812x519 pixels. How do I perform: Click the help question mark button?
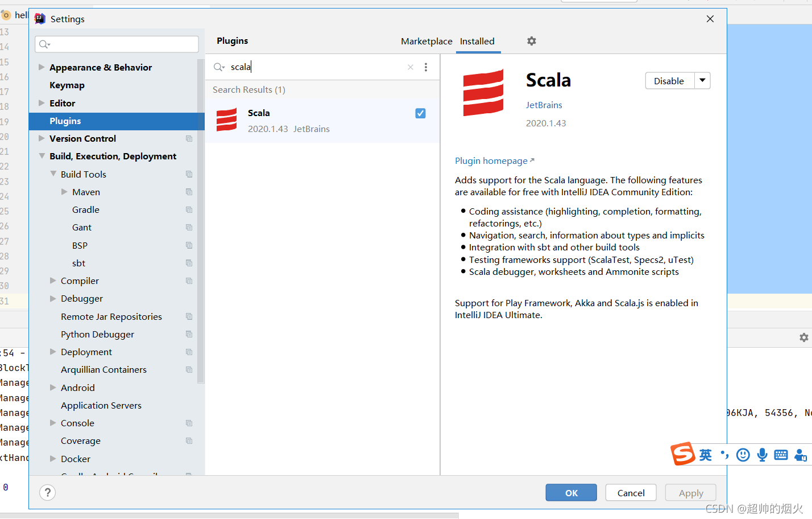tap(48, 493)
